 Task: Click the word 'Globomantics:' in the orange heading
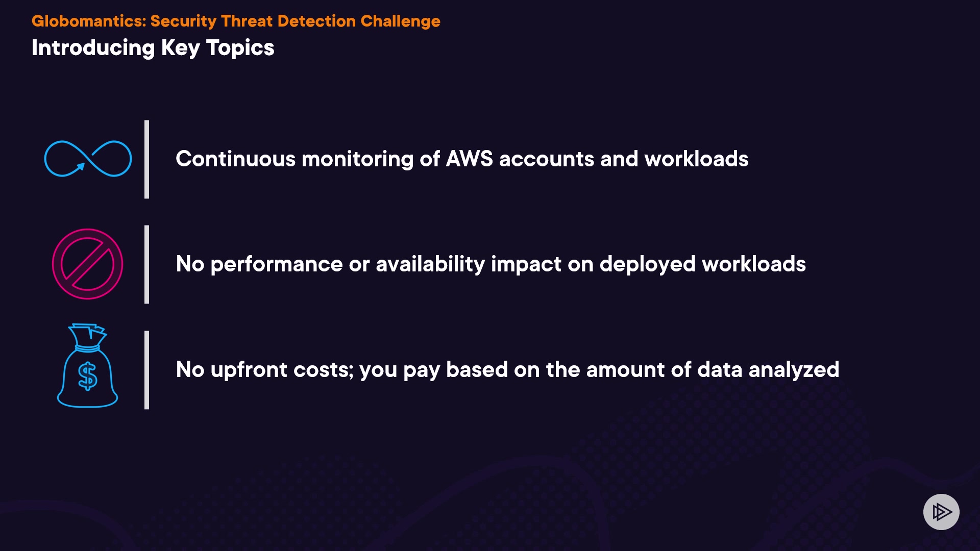89,21
